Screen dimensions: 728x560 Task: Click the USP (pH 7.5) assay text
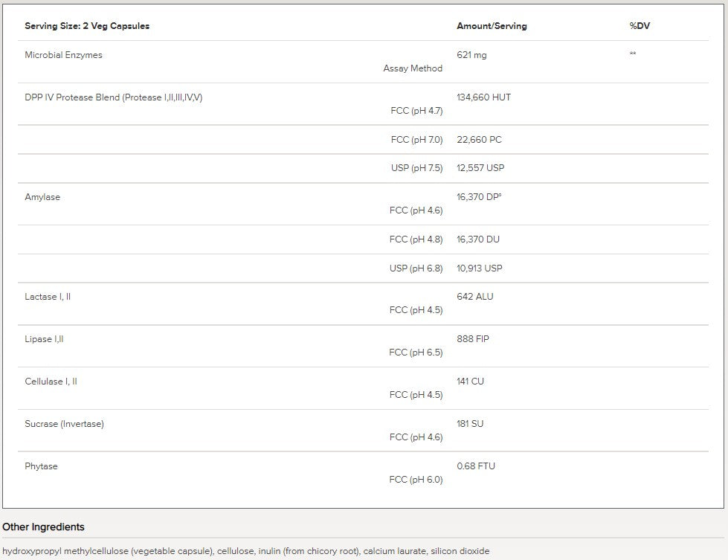point(416,168)
